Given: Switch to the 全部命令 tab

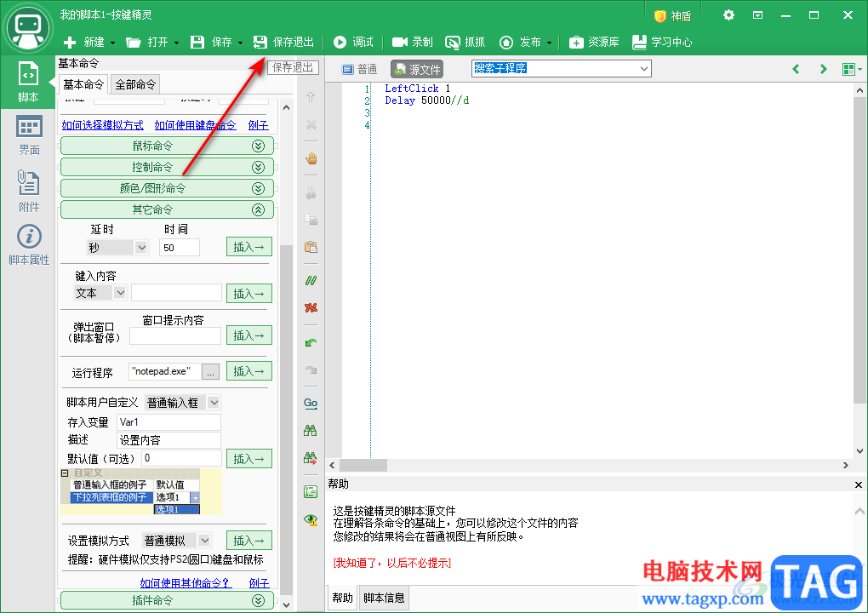Looking at the screenshot, I should (x=135, y=85).
